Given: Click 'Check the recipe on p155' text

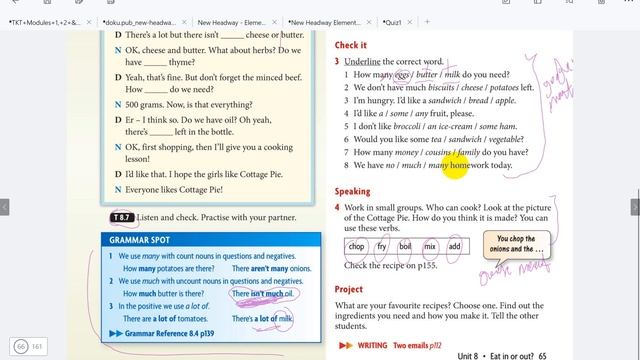Looking at the screenshot, I should [391, 265].
